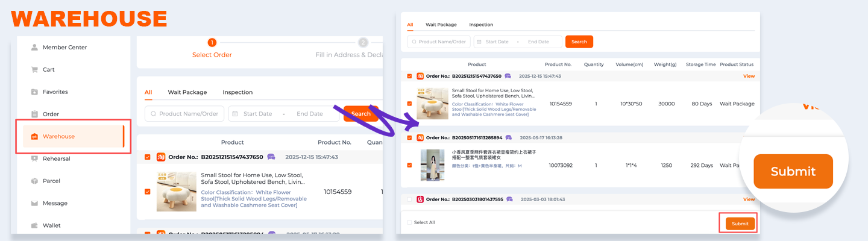Open Message envelope icon in sidebar
The width and height of the screenshot is (868, 241).
[34, 203]
